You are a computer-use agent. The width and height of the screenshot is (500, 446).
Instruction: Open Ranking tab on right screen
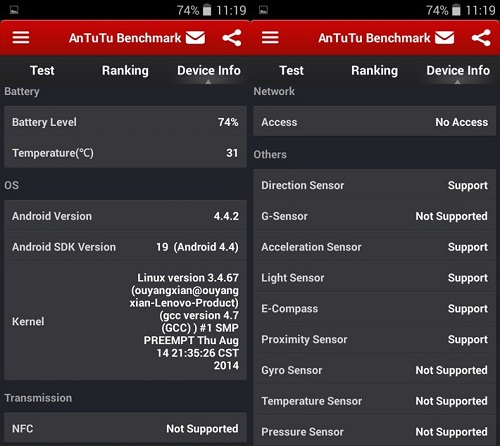pyautogui.click(x=375, y=70)
